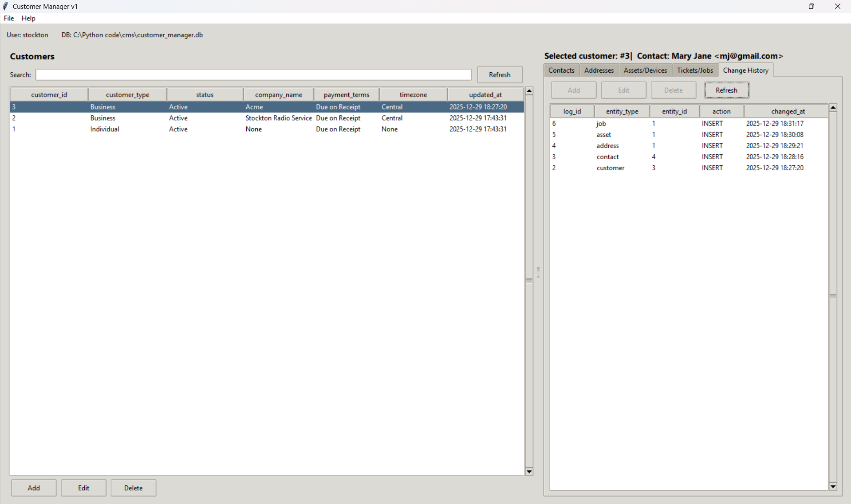Select the 'job' change log row
The height and width of the screenshot is (504, 851).
689,123
